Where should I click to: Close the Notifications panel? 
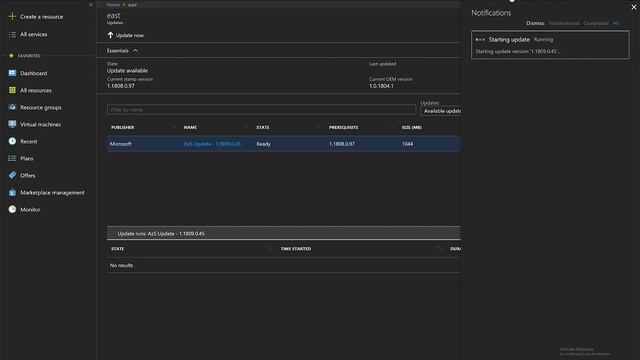(634, 7)
